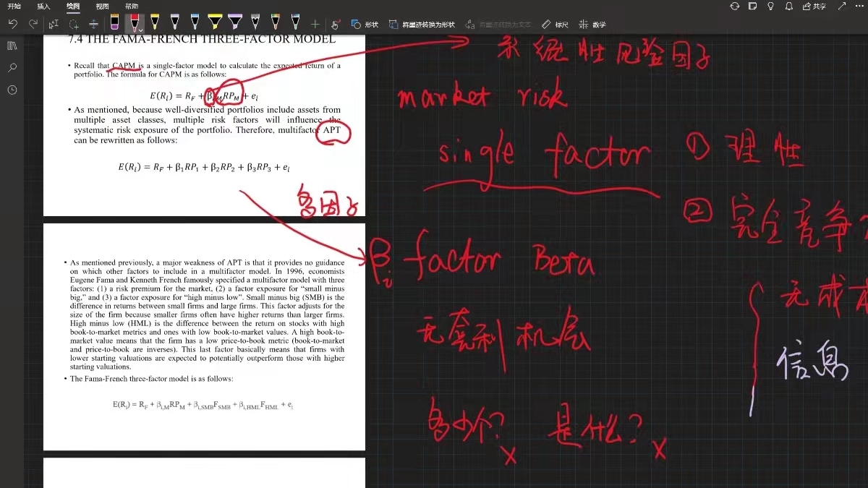Switch to the 开始 tab
The width and height of the screenshot is (868, 488).
pyautogui.click(x=14, y=6)
